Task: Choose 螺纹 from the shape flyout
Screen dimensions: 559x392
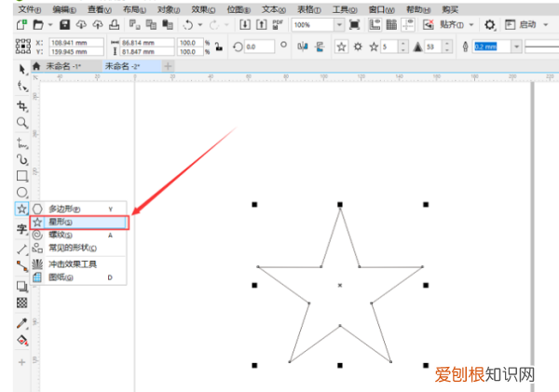Action: 64,236
